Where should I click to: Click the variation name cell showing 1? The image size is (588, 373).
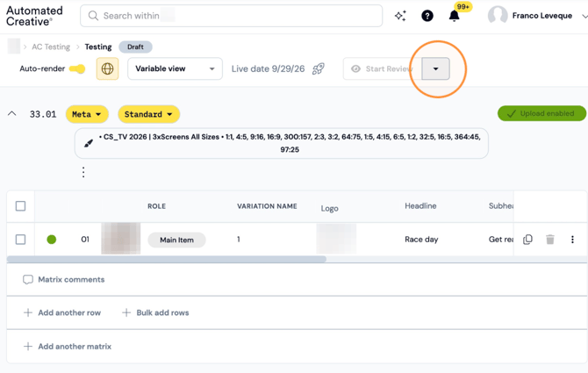239,240
